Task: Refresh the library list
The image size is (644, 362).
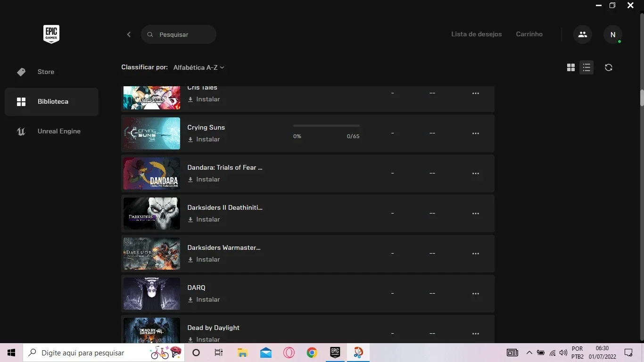Action: pyautogui.click(x=609, y=67)
